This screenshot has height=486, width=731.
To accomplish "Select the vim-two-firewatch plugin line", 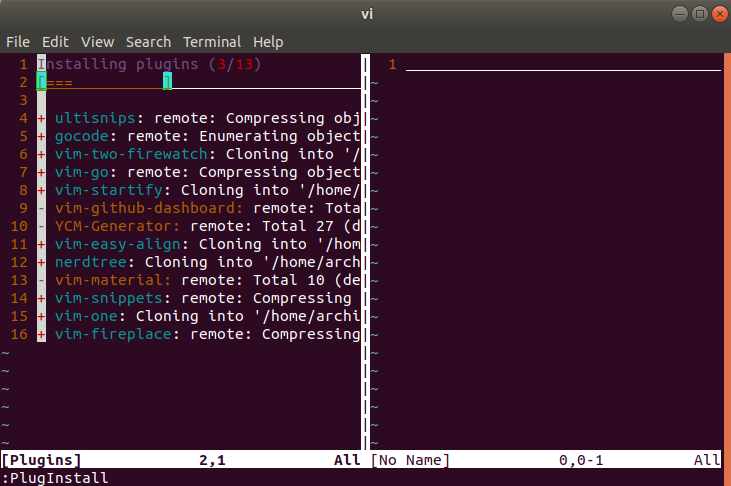I will coord(198,154).
